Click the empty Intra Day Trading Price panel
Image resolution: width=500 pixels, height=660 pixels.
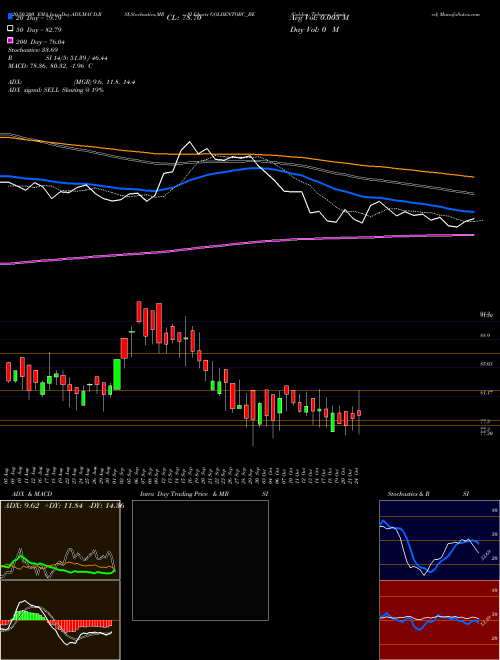[200, 560]
